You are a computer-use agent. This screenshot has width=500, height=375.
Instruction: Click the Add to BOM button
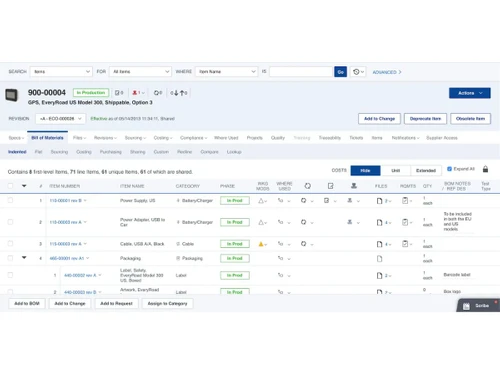[x=27, y=304]
